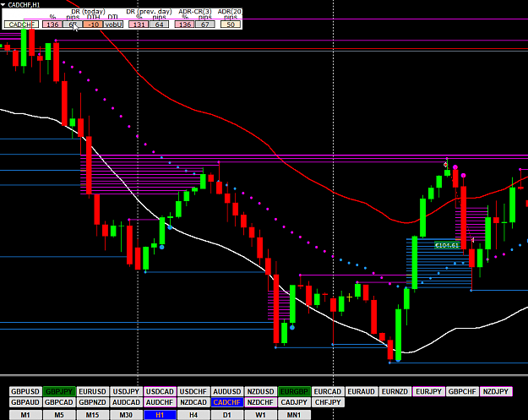Image resolution: width=528 pixels, height=420 pixels.
Task: Choose the CHFJPY symbol button
Action: coord(328,402)
